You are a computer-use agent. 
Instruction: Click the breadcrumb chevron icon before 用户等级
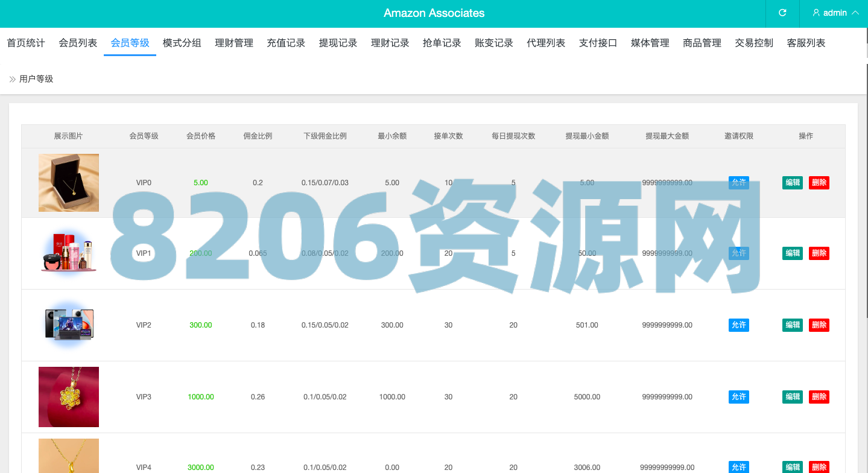12,79
